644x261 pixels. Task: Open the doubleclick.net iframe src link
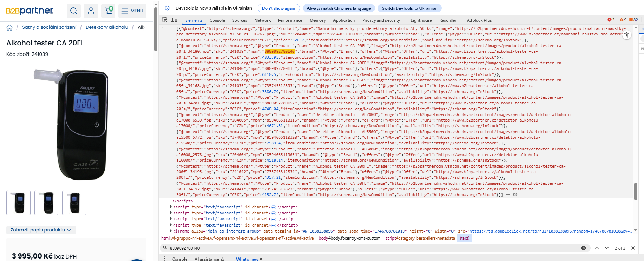pos(551,231)
